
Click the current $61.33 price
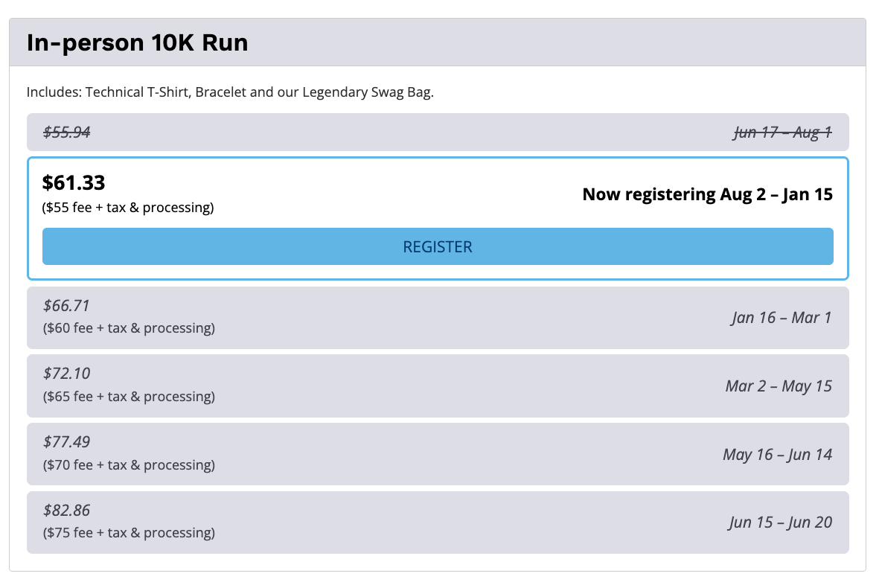click(x=74, y=182)
